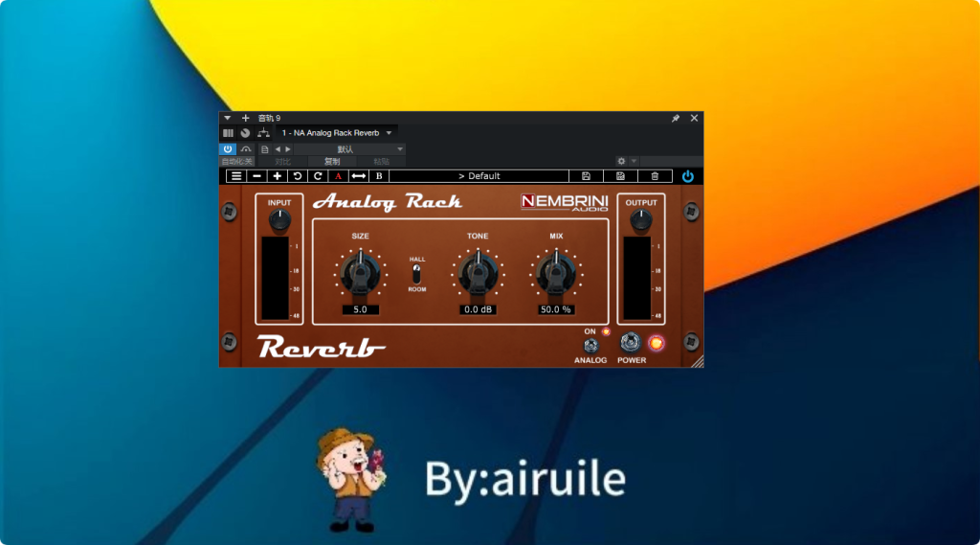Image resolution: width=980 pixels, height=545 pixels.
Task: Click the sidechain arc icon
Action: [x=246, y=149]
